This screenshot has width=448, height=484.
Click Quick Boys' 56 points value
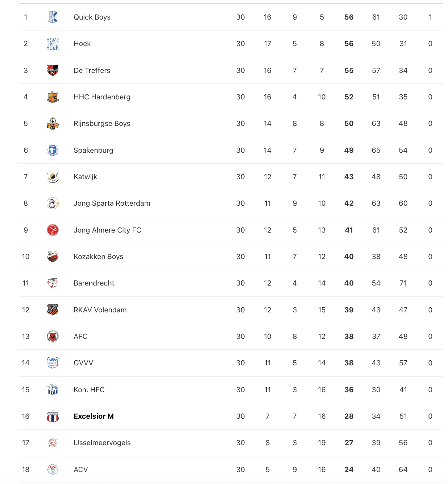[349, 17]
